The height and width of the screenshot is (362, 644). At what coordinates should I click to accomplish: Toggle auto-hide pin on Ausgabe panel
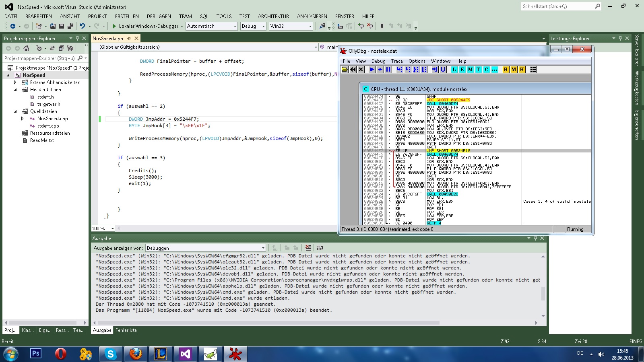click(535, 238)
